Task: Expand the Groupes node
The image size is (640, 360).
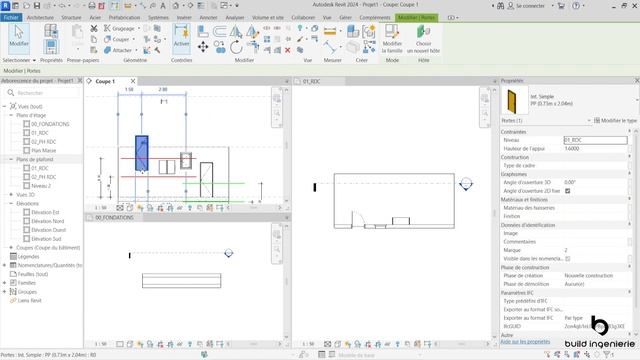Action: (x=4, y=291)
